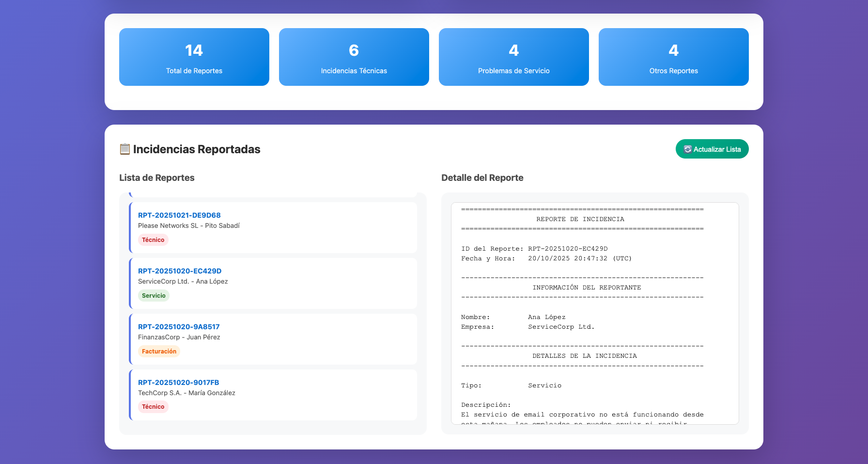Screen dimensions: 868x464
Task: Select the Otros Reportes card
Action: (x=673, y=57)
